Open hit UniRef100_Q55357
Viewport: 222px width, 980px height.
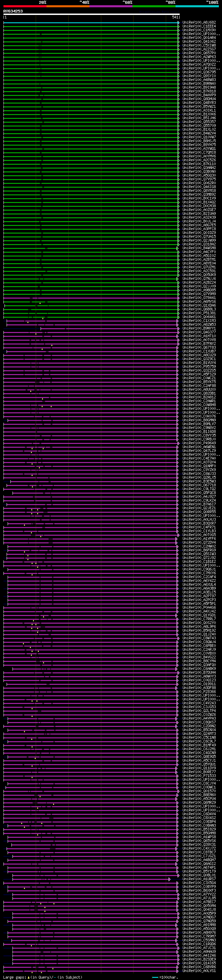tap(199, 122)
